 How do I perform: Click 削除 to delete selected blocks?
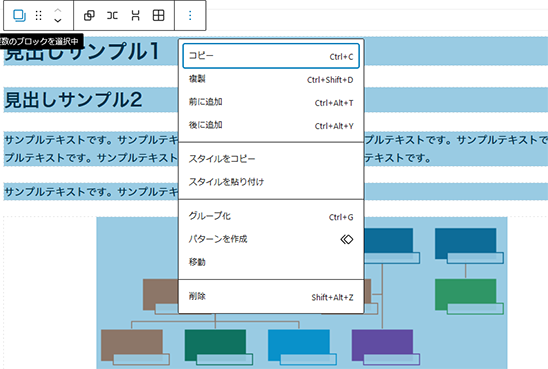[271, 296]
